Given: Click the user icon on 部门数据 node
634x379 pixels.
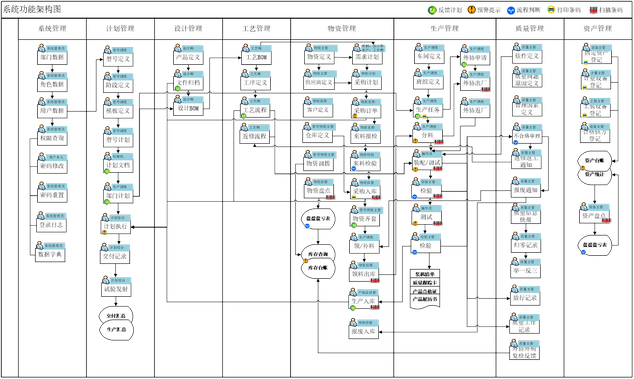Looking at the screenshot, I should (42, 49).
